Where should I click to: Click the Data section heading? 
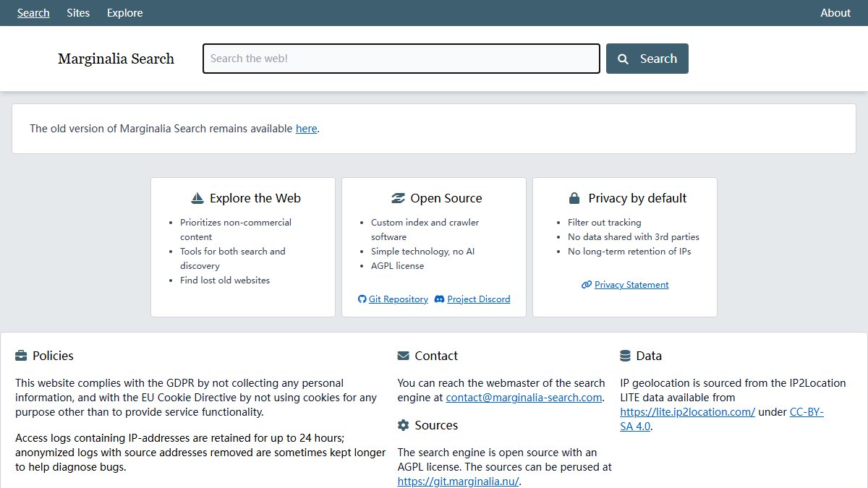(x=649, y=356)
